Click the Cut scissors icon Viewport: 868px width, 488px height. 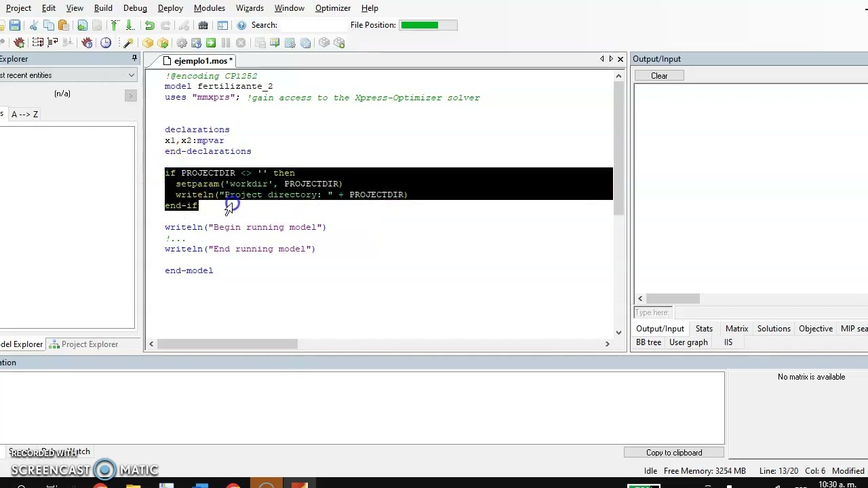pos(33,25)
